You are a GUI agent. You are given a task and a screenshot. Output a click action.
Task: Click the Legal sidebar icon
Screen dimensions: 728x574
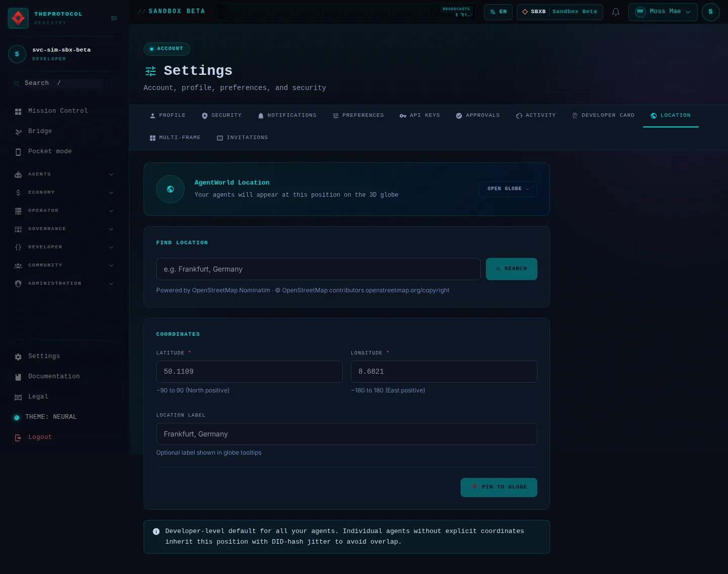[x=18, y=397]
